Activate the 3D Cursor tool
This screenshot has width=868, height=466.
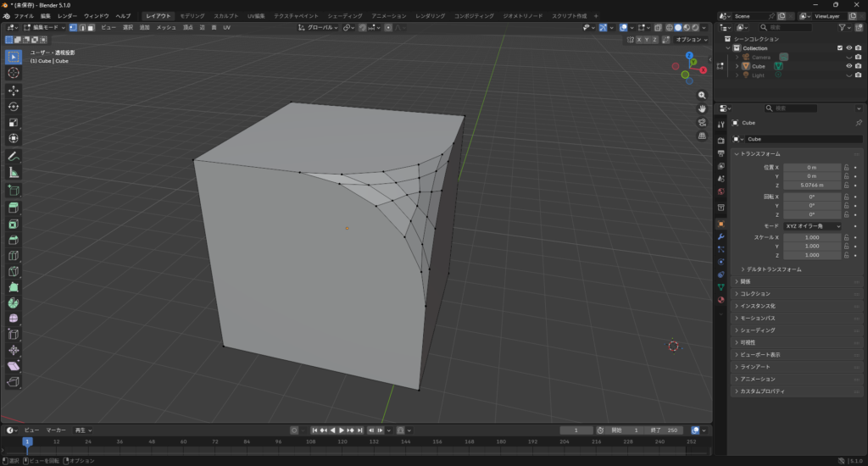point(14,73)
